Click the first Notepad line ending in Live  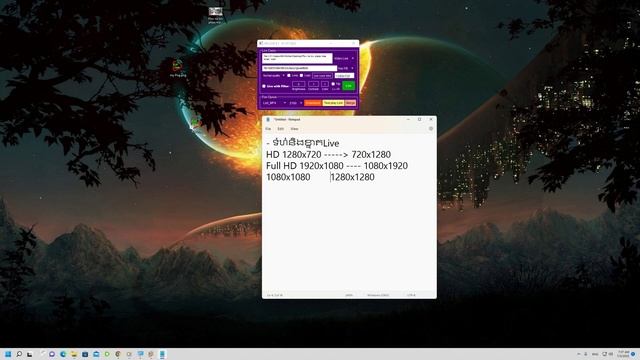click(302, 143)
